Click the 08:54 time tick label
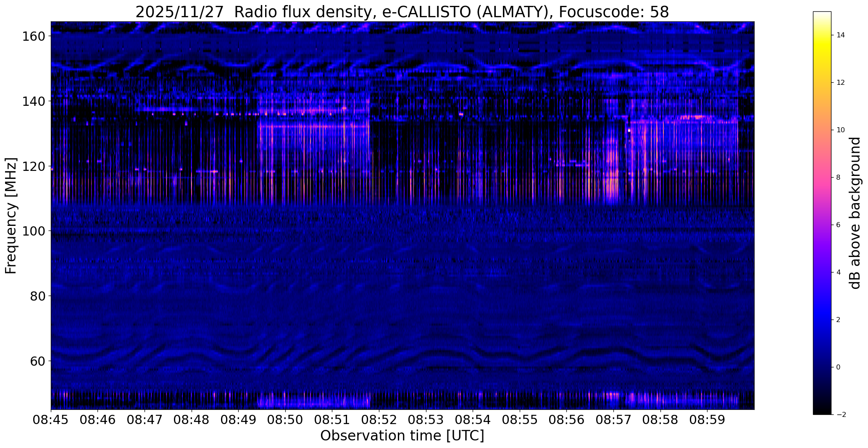The height and width of the screenshot is (448, 868). pos(473,420)
